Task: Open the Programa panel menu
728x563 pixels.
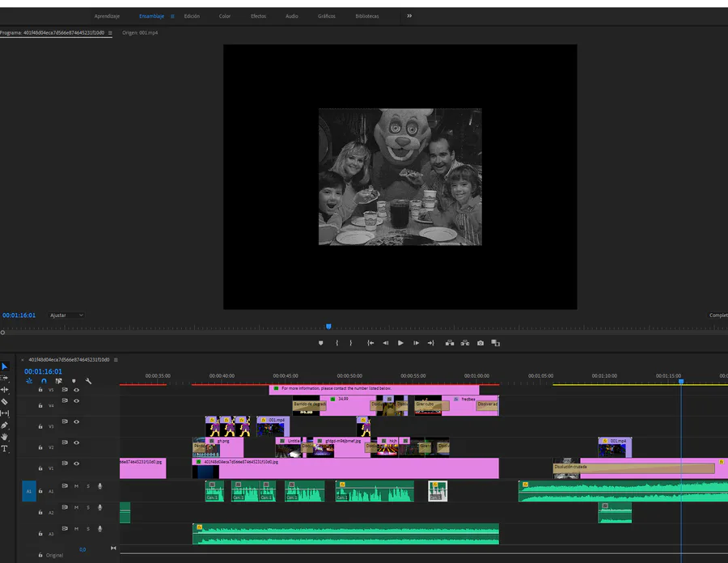Action: (110, 33)
